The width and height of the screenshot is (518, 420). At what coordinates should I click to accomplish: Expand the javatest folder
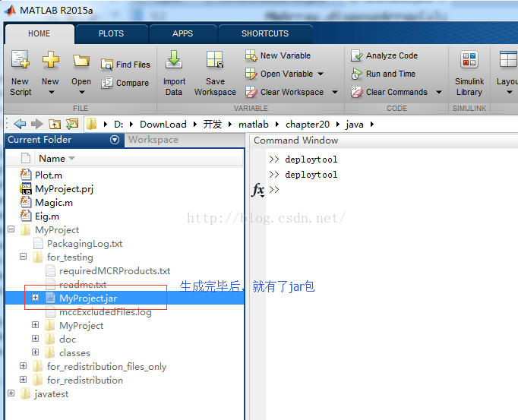click(x=11, y=393)
